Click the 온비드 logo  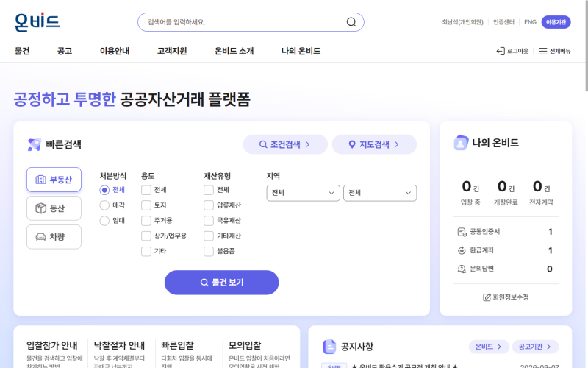pyautogui.click(x=37, y=22)
